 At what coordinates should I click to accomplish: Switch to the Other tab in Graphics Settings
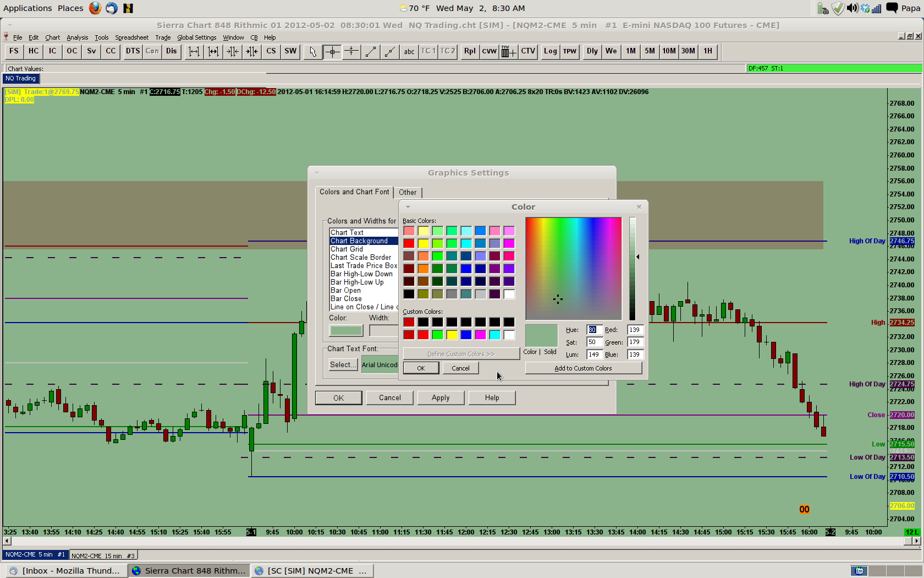[408, 192]
